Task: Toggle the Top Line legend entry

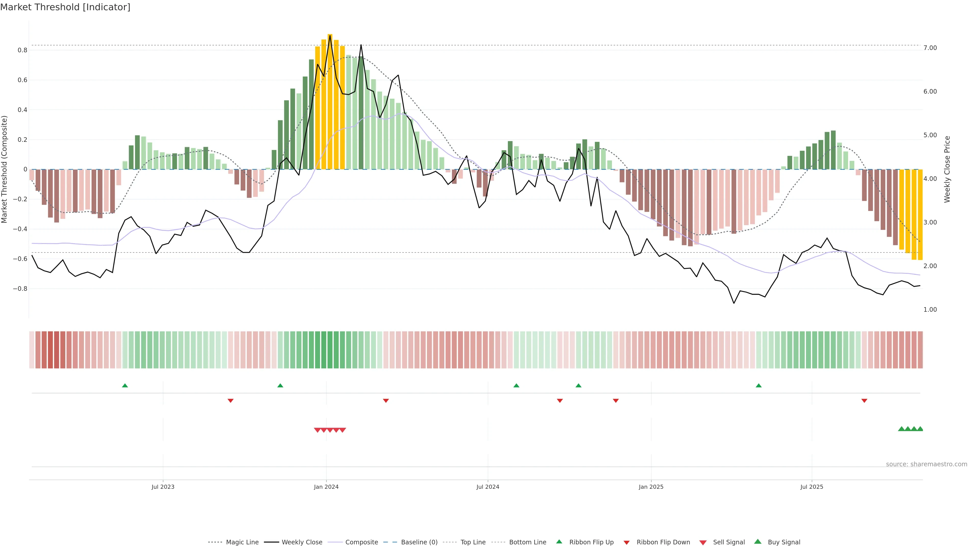Action: (473, 542)
